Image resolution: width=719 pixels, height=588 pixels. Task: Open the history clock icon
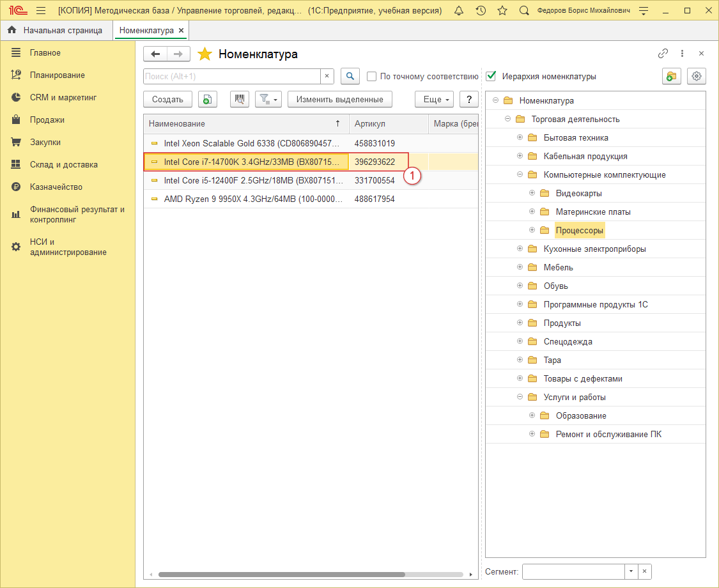[x=481, y=11]
